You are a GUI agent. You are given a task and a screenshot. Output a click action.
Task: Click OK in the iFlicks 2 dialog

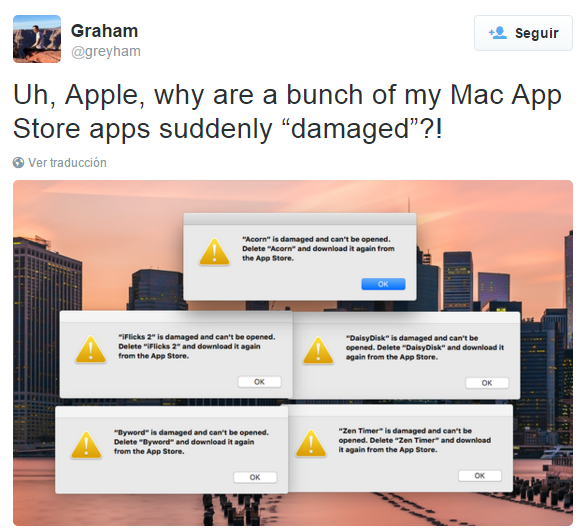[259, 382]
